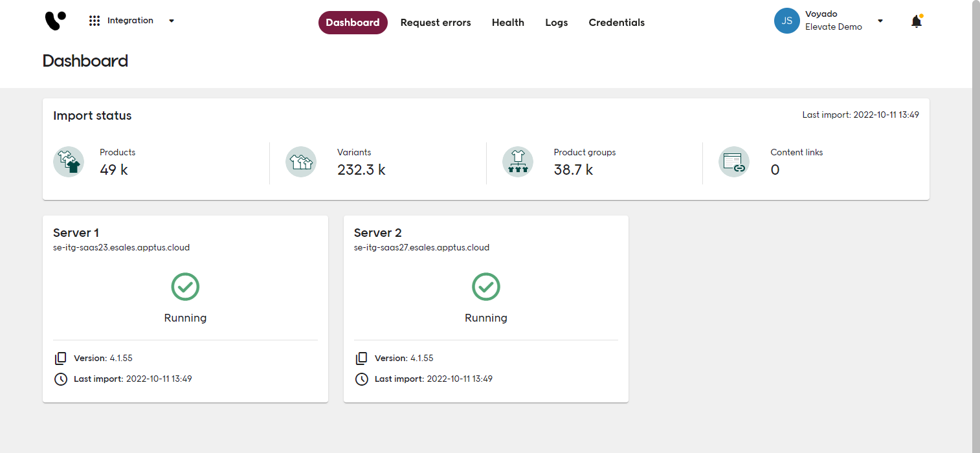Click the Products shirts icon
The image size is (980, 453).
(x=69, y=162)
